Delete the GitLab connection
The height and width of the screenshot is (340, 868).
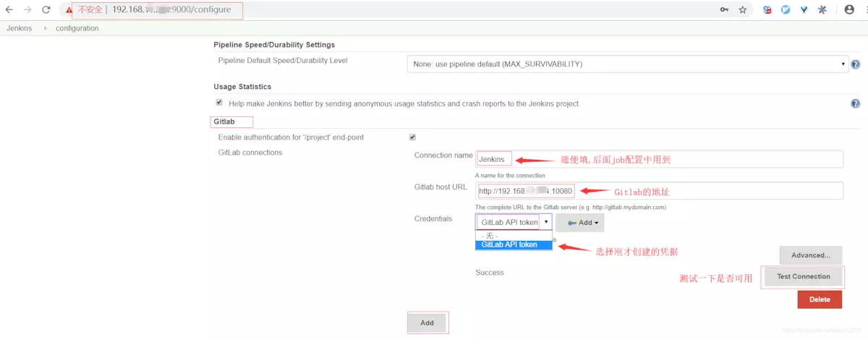[x=820, y=299]
